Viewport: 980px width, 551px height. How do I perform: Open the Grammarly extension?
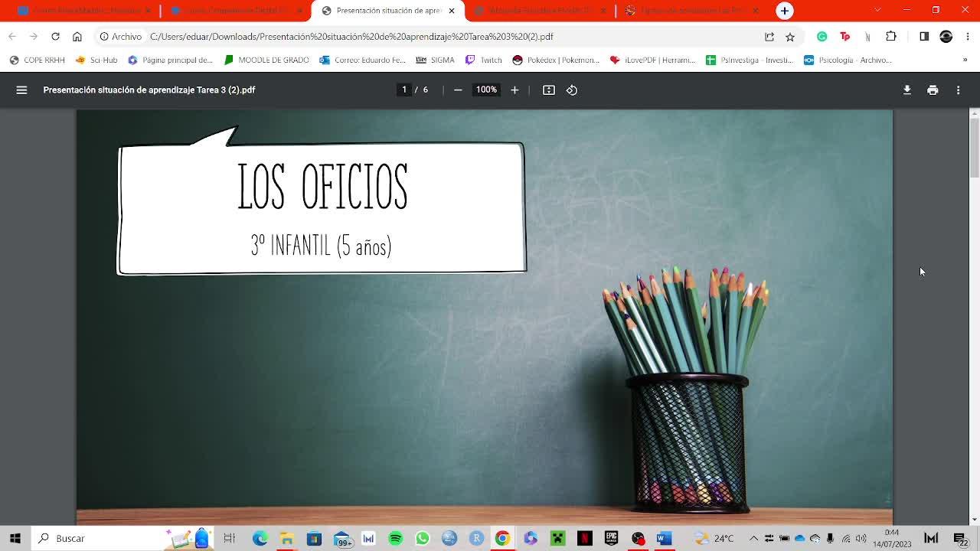[822, 37]
